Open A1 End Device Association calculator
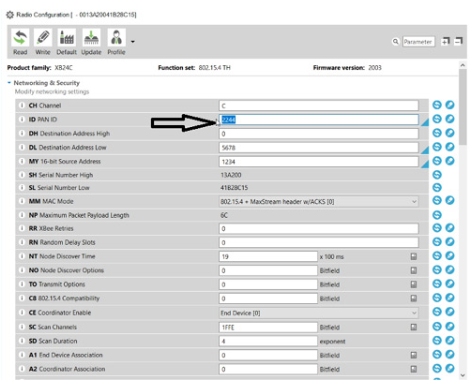The image size is (474, 392). coord(414,355)
